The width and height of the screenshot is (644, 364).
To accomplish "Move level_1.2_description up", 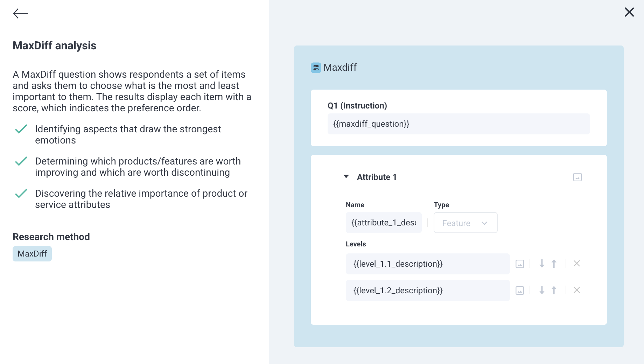I will point(554,290).
